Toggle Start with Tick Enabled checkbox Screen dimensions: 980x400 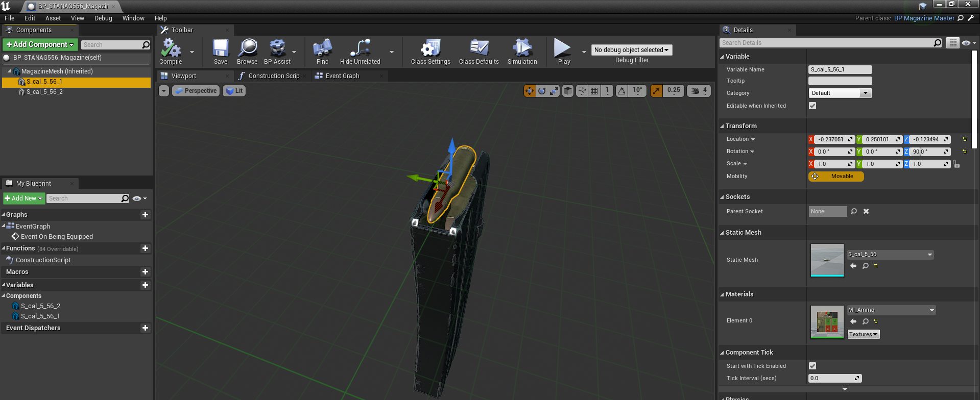(812, 366)
